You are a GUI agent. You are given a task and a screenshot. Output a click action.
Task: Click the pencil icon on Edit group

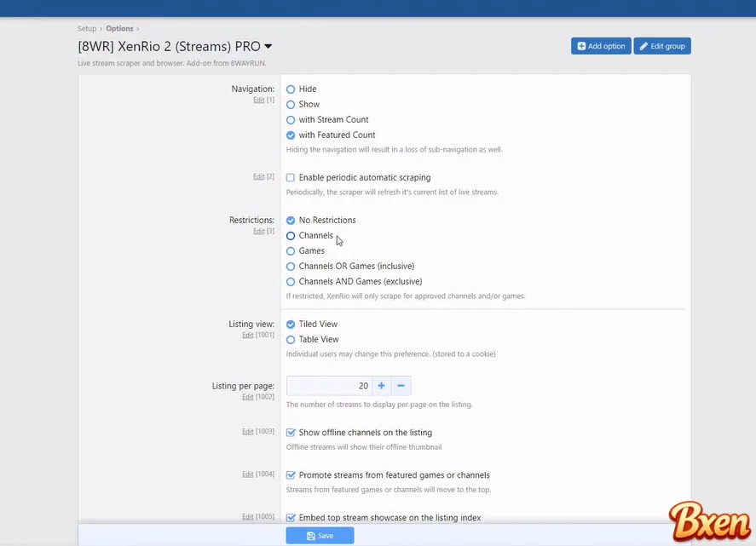pyautogui.click(x=643, y=46)
